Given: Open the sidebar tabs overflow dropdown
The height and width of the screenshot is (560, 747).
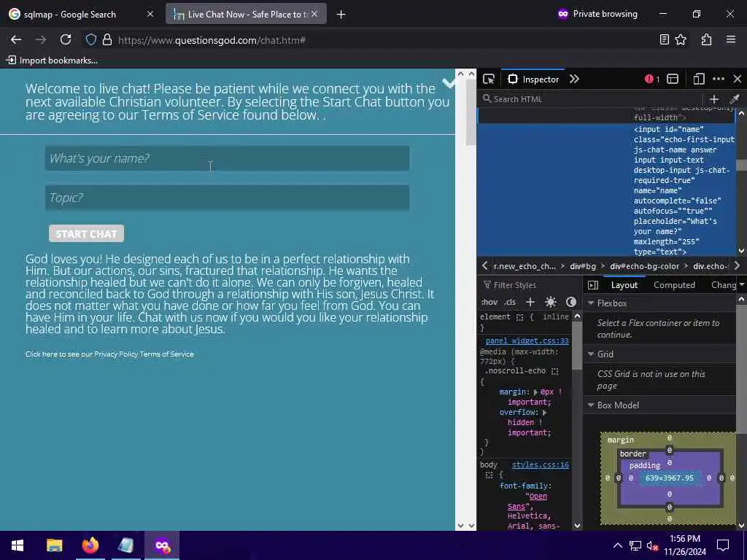Looking at the screenshot, I should tap(742, 285).
